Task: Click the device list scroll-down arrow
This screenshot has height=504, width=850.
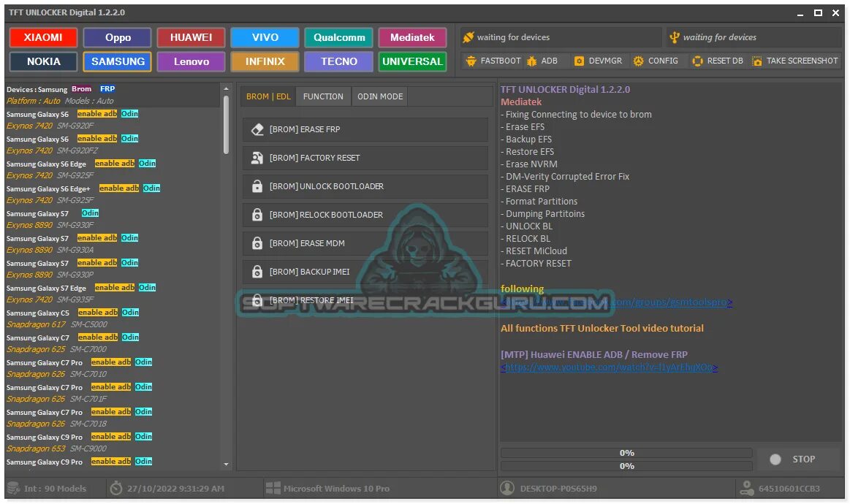Action: click(226, 465)
